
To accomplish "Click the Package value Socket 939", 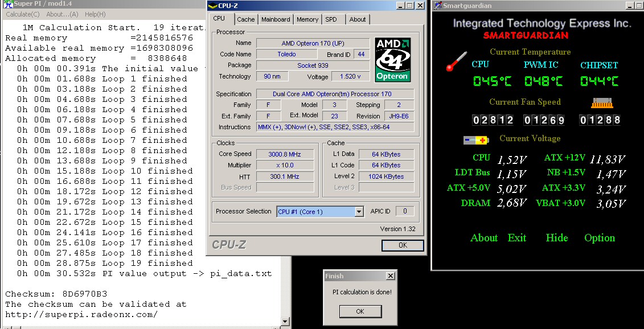I will tap(313, 65).
